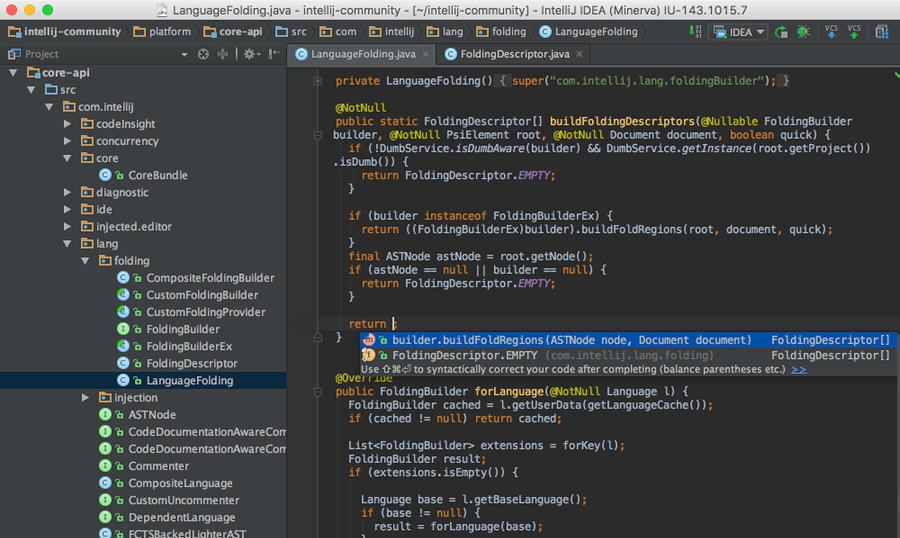900x538 pixels.
Task: Expand the injection package
Action: [x=86, y=397]
